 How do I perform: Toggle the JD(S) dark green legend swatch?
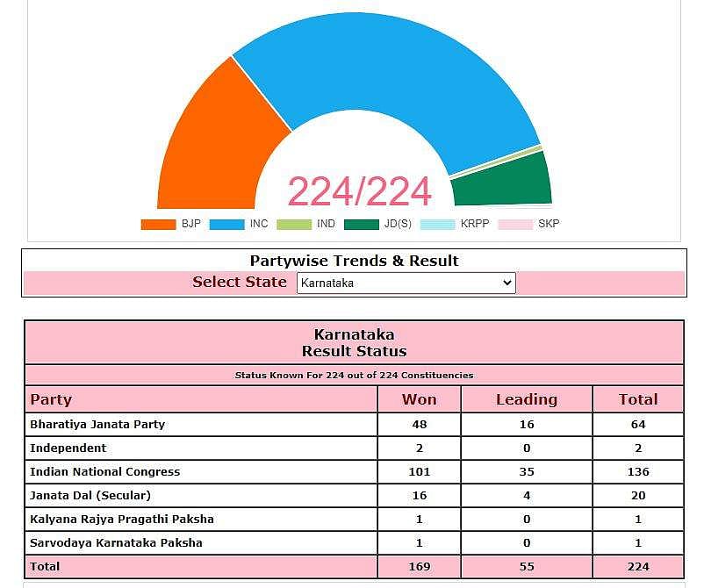pyautogui.click(x=362, y=224)
